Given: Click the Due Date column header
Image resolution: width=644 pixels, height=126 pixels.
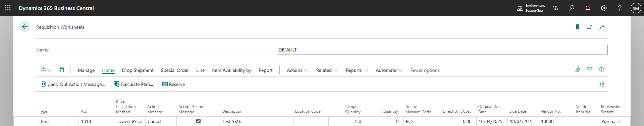Looking at the screenshot, I should (518, 111).
